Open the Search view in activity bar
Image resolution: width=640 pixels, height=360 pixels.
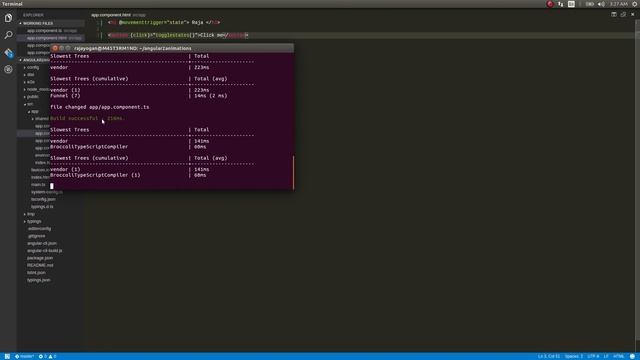tap(8, 35)
